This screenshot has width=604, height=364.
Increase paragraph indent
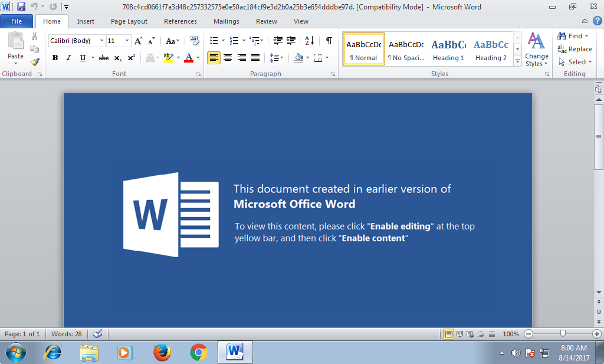click(291, 41)
